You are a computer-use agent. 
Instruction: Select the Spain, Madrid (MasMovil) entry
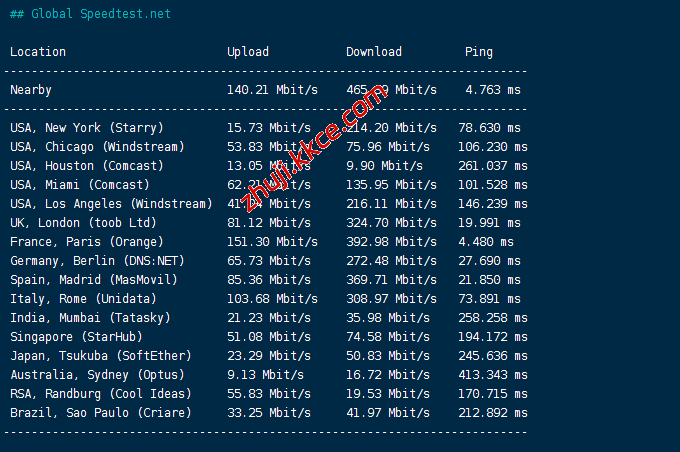tap(93, 280)
